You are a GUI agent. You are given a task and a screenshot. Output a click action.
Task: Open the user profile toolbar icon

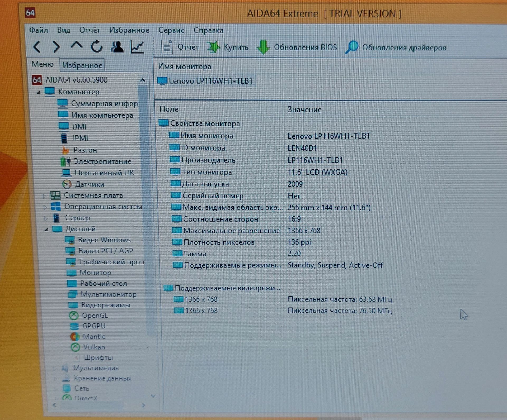[117, 47]
